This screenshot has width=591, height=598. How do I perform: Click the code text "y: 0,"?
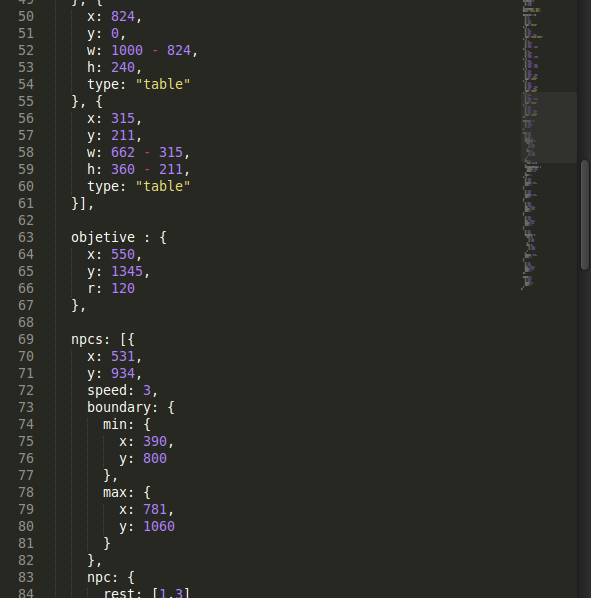pyautogui.click(x=106, y=34)
